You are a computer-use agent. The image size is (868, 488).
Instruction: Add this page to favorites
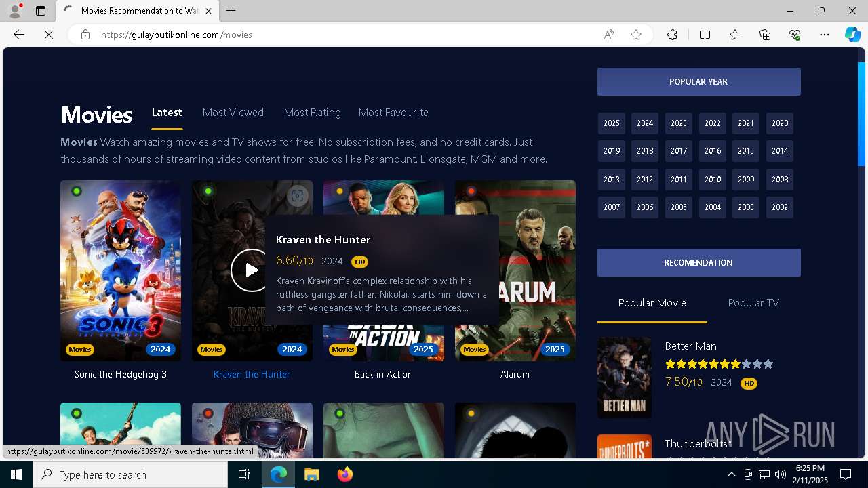click(636, 35)
